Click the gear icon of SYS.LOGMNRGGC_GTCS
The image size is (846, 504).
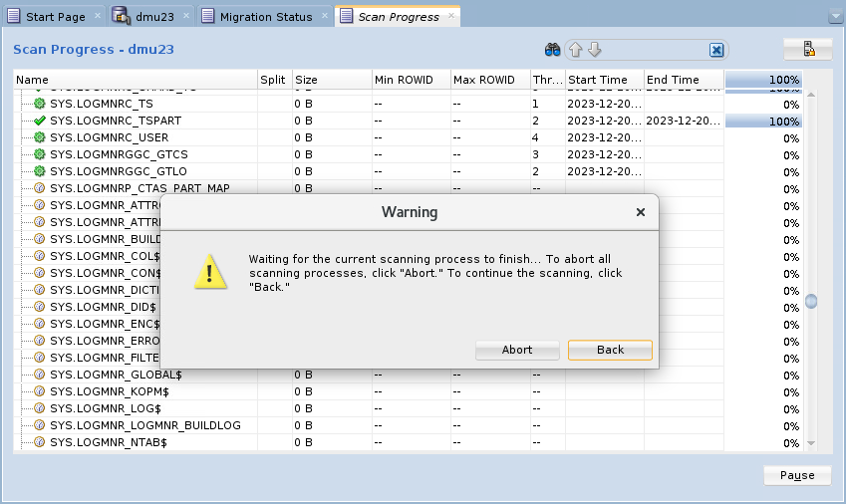40,154
